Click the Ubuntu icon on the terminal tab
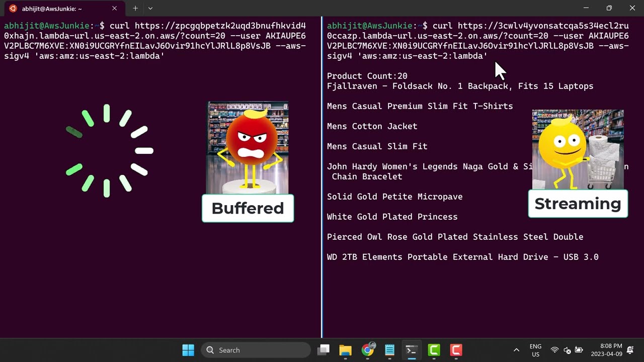644x362 pixels. (x=13, y=9)
